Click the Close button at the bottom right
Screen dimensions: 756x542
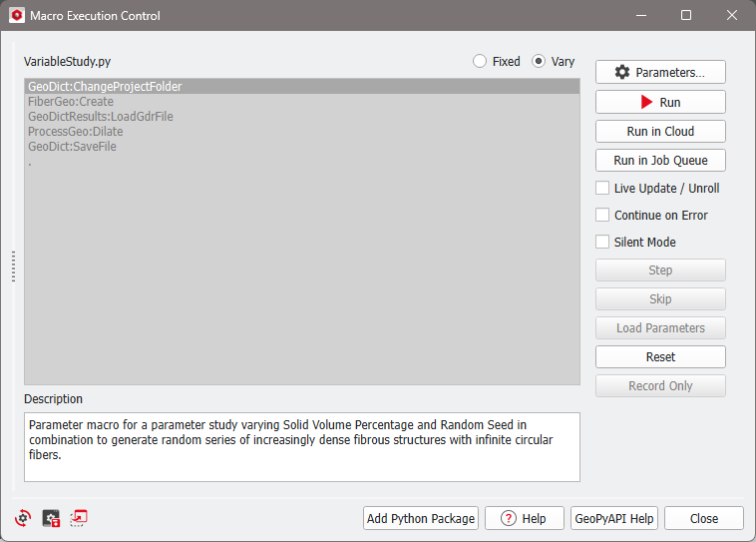[703, 518]
